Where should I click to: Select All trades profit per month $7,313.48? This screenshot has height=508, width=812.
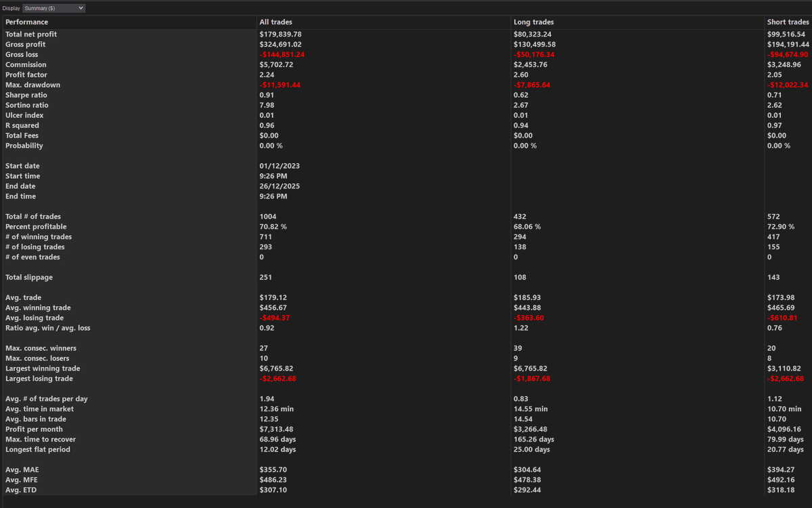click(x=276, y=430)
